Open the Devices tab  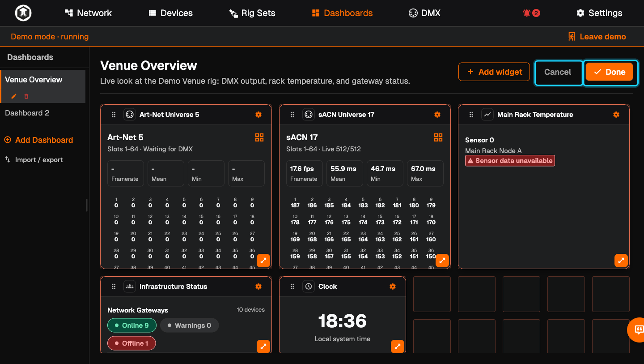coord(170,13)
